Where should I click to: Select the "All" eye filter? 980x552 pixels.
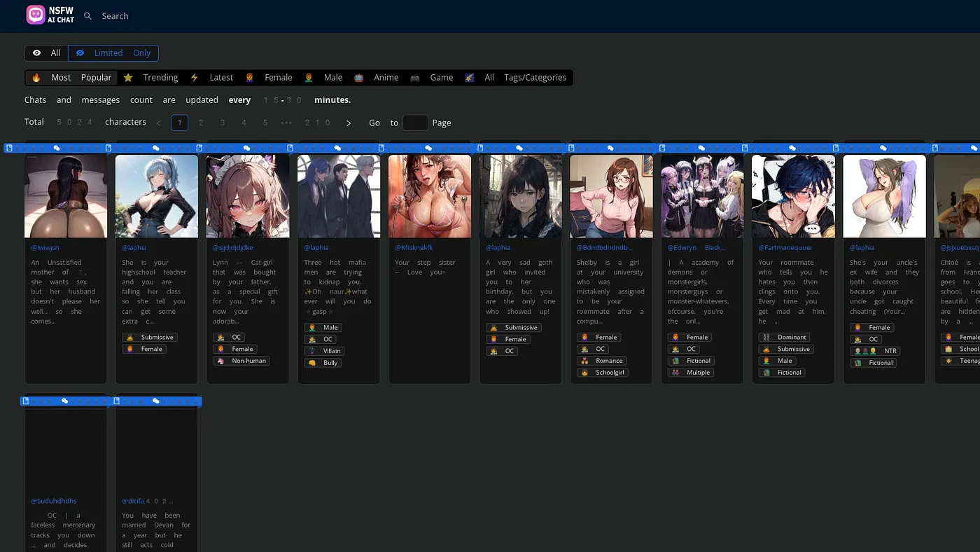pyautogui.click(x=46, y=53)
